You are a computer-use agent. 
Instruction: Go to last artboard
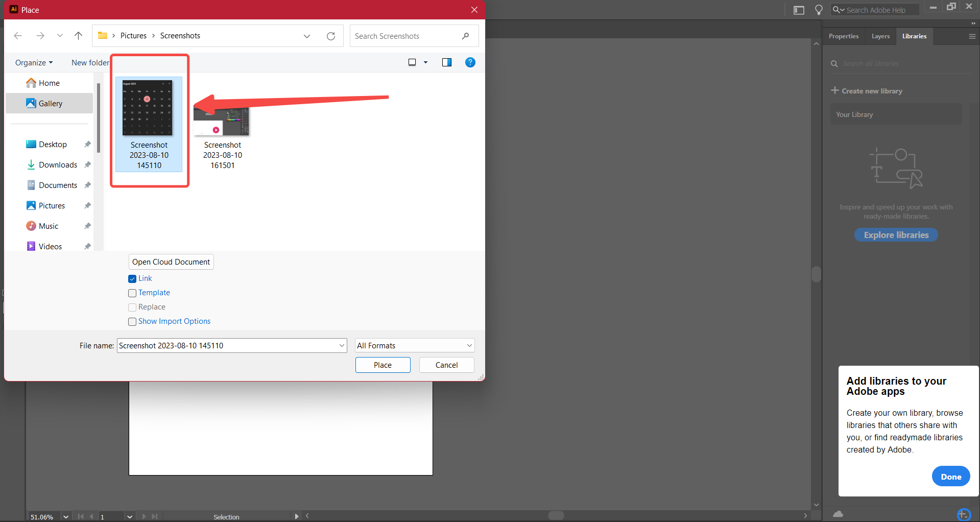pyautogui.click(x=155, y=517)
